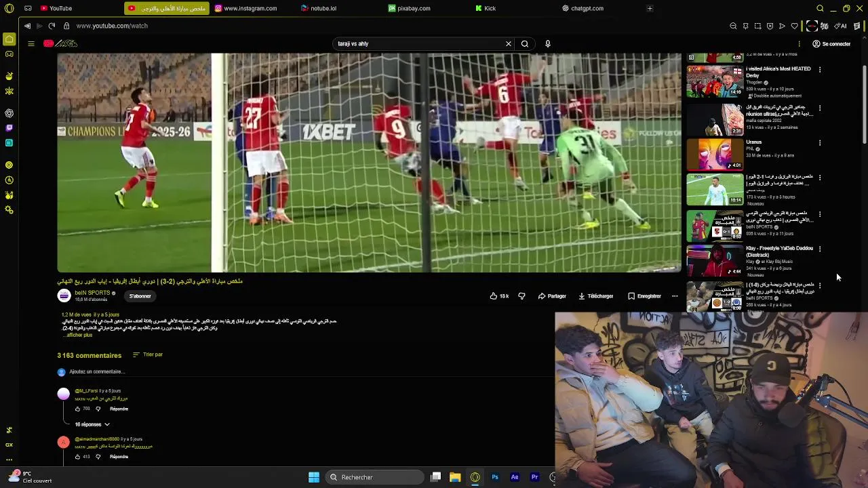Open Photoshop from the taskbar

click(x=495, y=477)
